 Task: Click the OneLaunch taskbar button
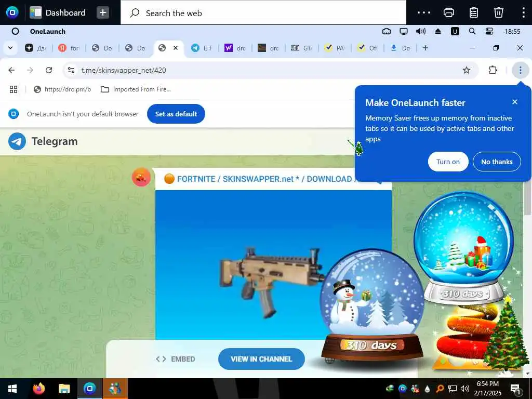[89, 389]
